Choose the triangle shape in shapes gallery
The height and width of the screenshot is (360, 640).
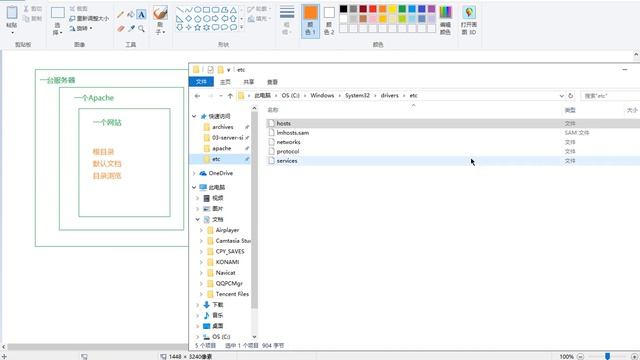[x=233, y=9]
